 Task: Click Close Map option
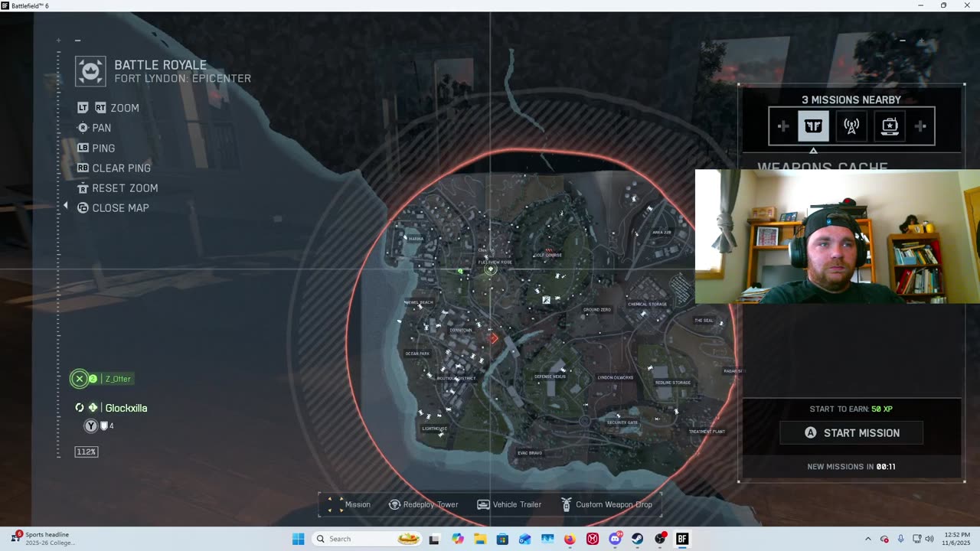(x=120, y=208)
